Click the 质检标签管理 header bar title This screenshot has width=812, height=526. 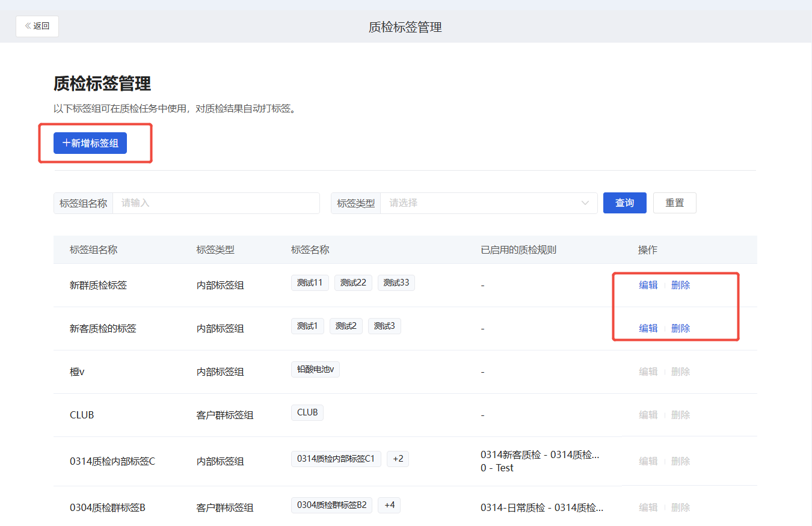405,27
